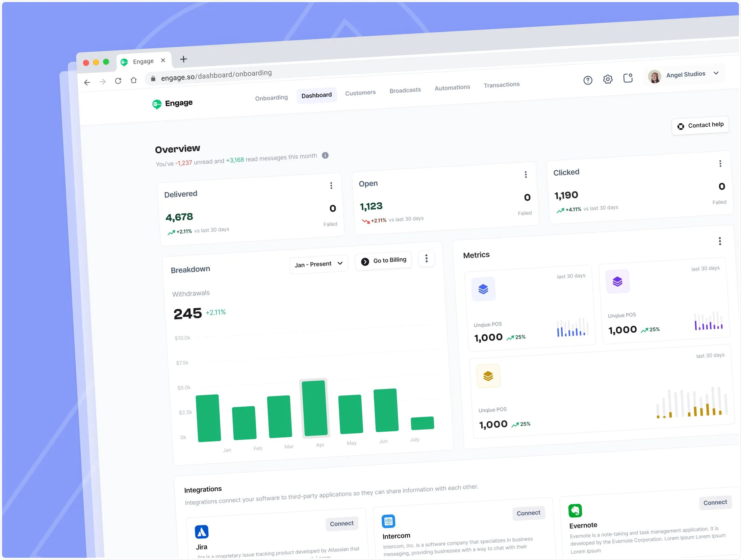Open the Metrics panel three-dot menu
This screenshot has height=560, width=741.
[720, 241]
